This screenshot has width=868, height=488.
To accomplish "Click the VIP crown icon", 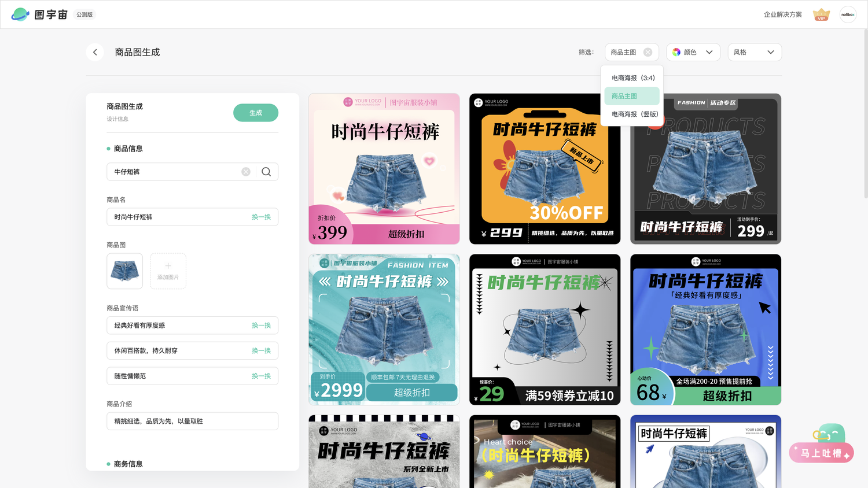I will coord(821,14).
